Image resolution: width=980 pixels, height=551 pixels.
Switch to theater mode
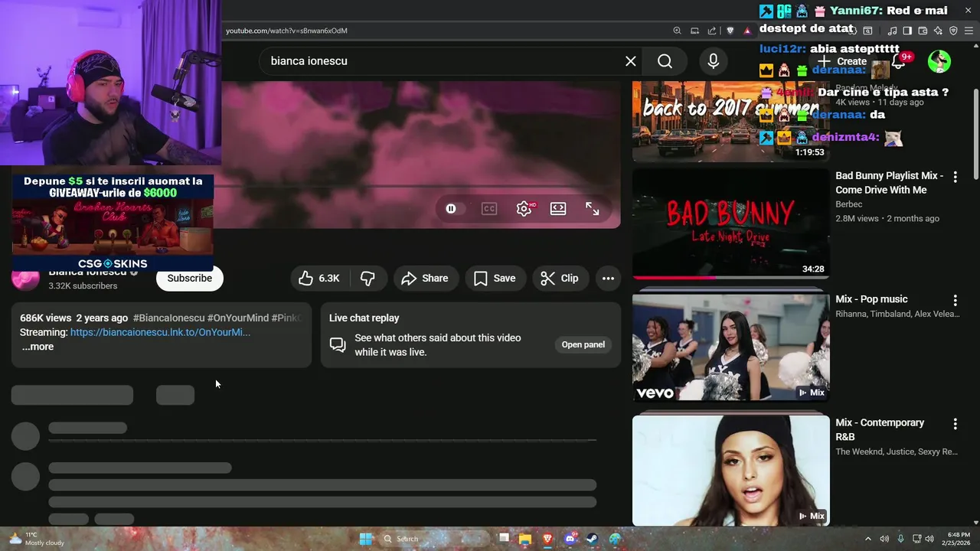point(558,209)
